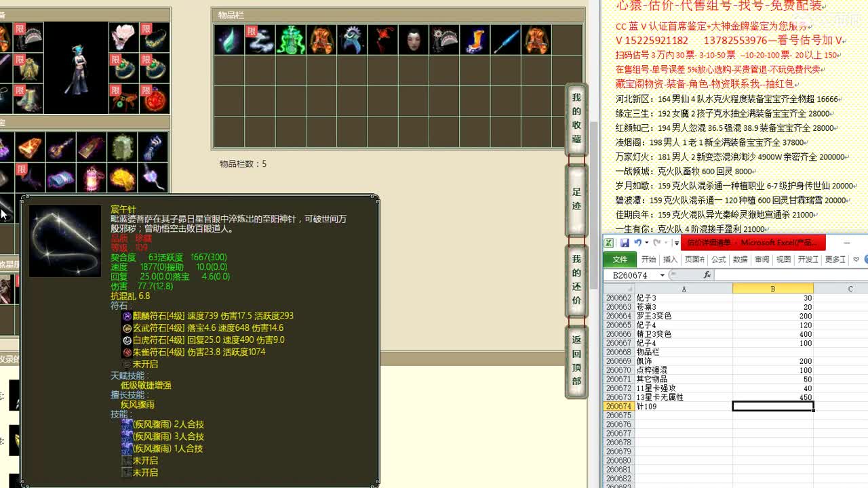Click cell containing 13星卡无属性
Screen dimensions: 868x488
click(x=684, y=397)
